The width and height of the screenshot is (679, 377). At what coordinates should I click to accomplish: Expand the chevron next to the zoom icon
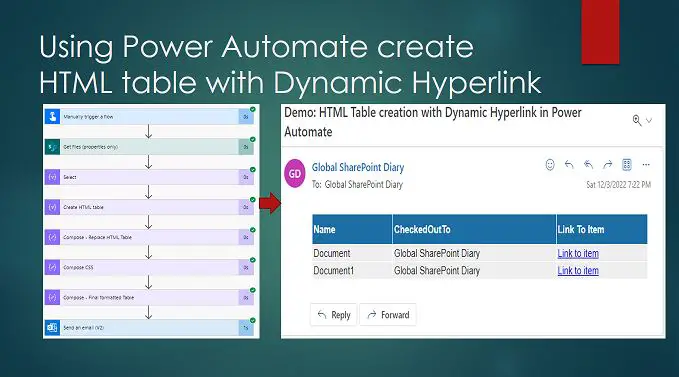click(649, 120)
